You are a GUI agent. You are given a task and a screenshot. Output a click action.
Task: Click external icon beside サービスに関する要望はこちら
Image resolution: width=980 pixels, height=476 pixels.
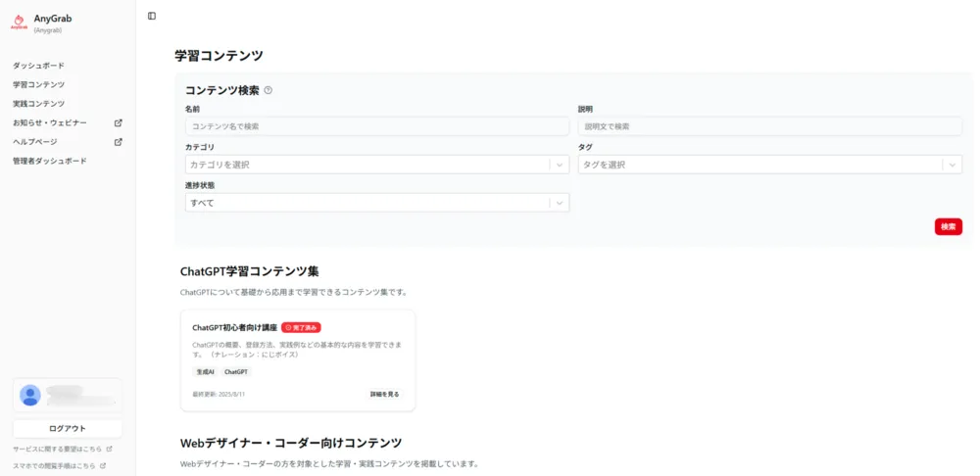point(110,449)
